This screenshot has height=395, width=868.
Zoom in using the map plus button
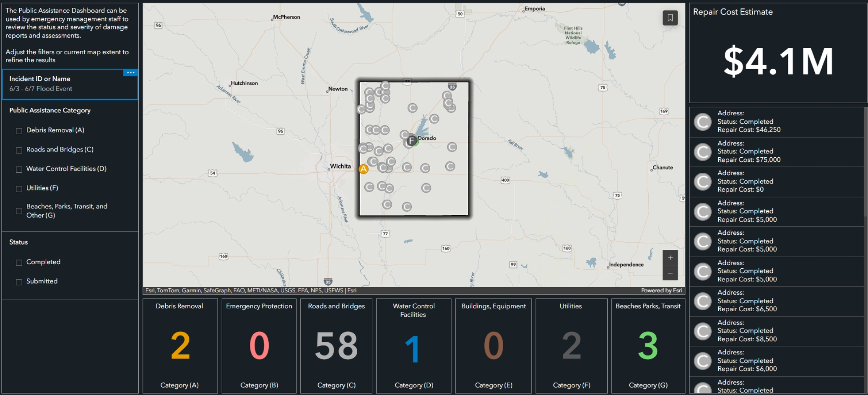[670, 257]
